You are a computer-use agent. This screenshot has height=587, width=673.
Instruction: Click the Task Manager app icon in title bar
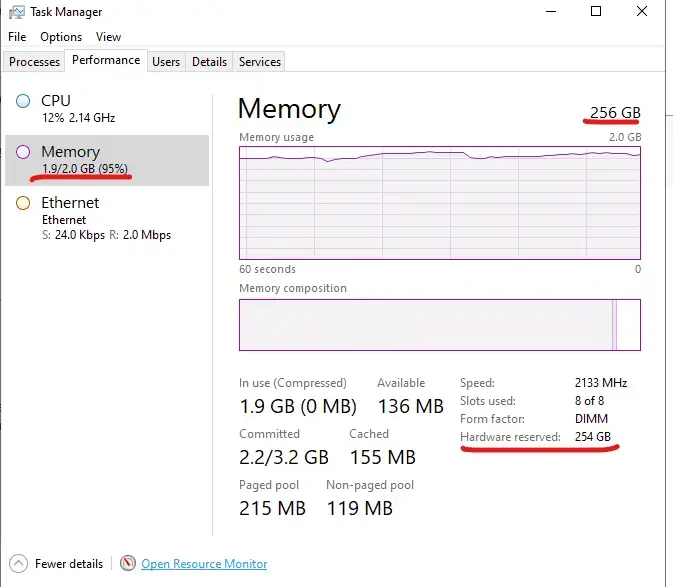[16, 13]
